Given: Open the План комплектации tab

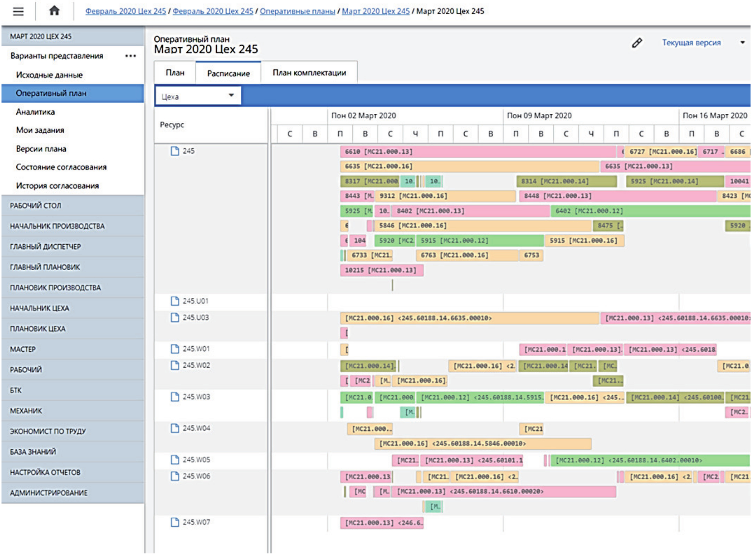Looking at the screenshot, I should (x=309, y=72).
